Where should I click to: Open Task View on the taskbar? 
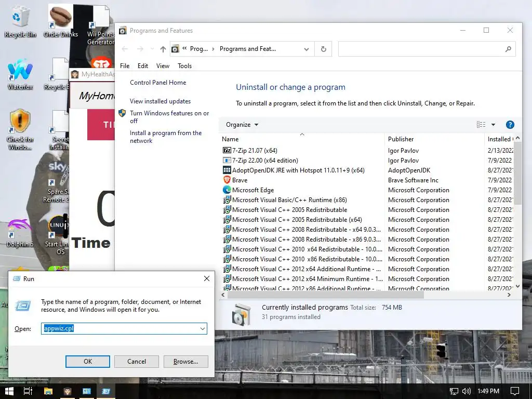pos(28,391)
